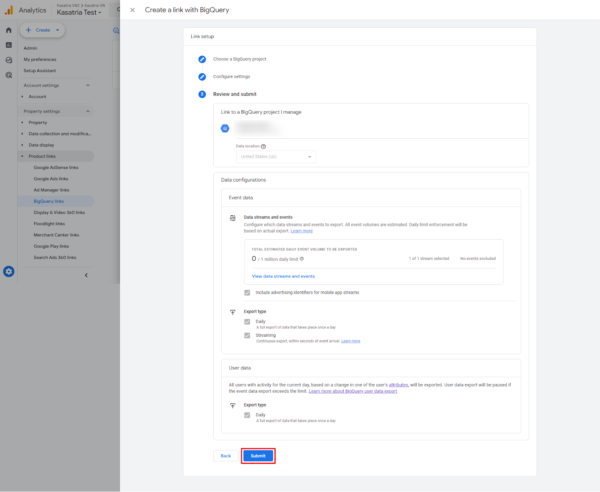Open the Create button dropdown
The image size is (600, 492).
point(57,30)
